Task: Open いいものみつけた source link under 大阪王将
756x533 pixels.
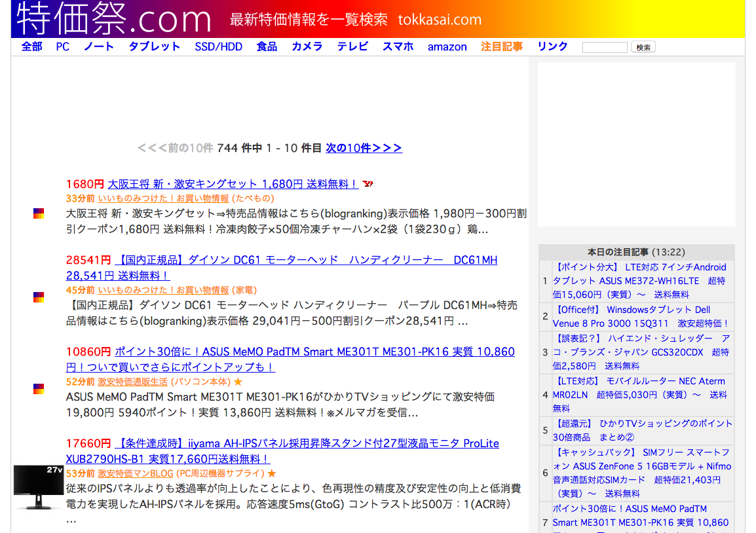Action: [163, 198]
